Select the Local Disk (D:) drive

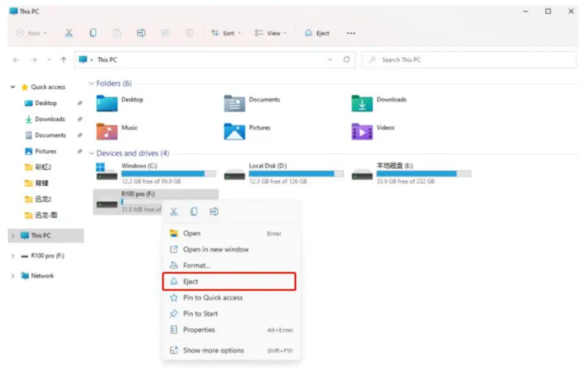click(283, 174)
